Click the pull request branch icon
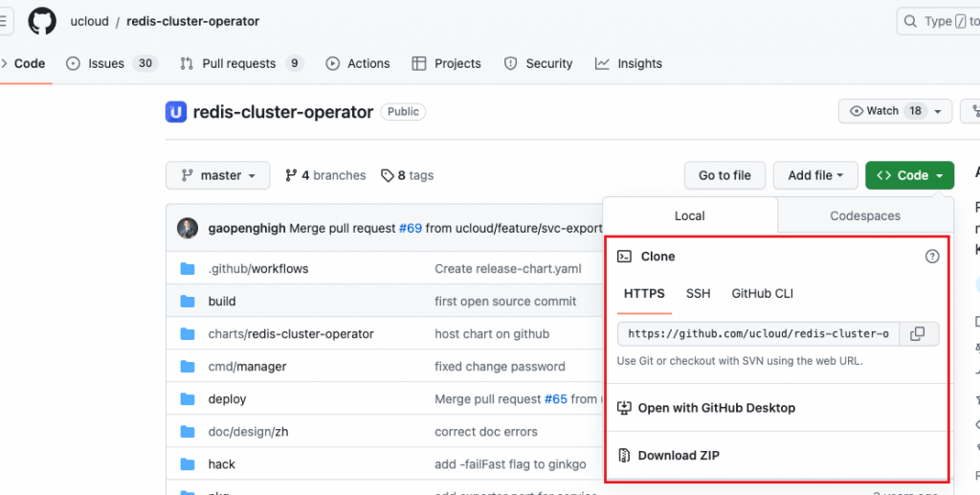Image resolution: width=980 pixels, height=495 pixels. 187,64
